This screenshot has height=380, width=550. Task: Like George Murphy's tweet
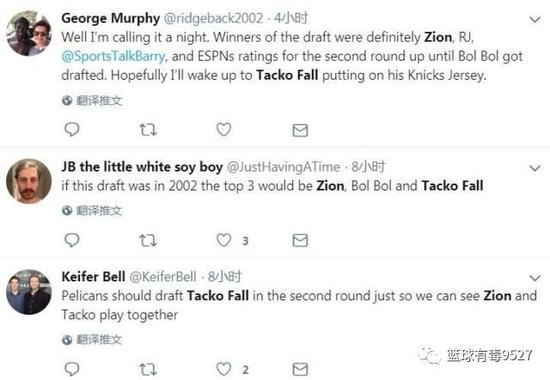223,129
